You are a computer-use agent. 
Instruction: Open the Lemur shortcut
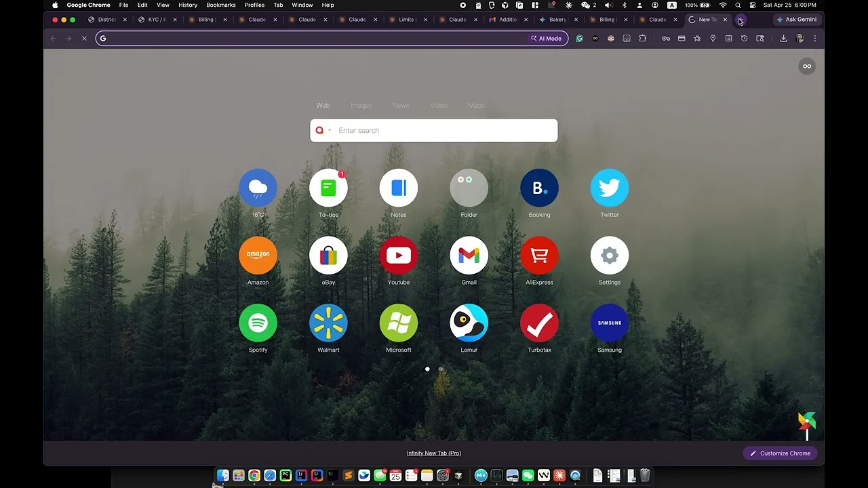coord(469,323)
